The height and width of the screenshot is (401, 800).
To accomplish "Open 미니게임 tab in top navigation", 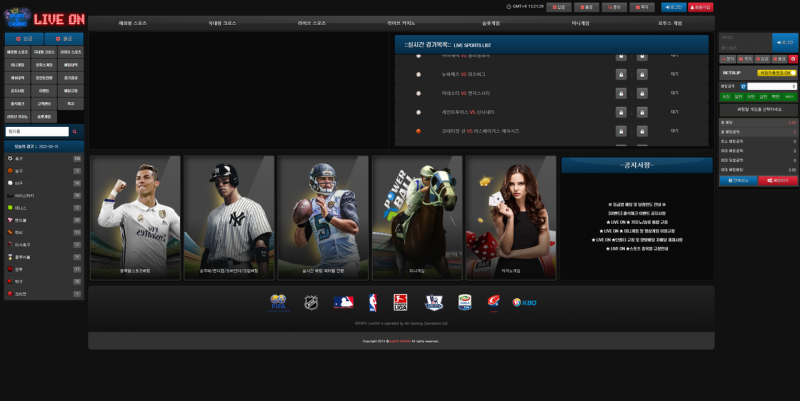I will 580,22.
